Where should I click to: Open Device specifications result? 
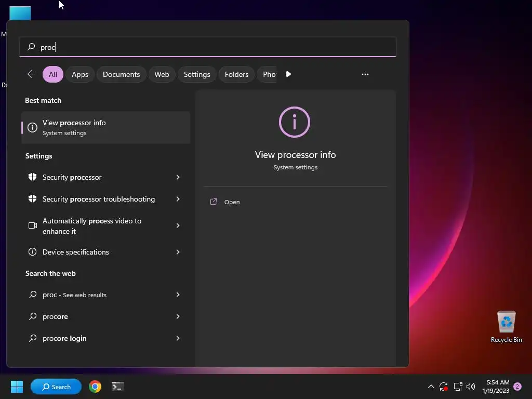click(x=98, y=252)
